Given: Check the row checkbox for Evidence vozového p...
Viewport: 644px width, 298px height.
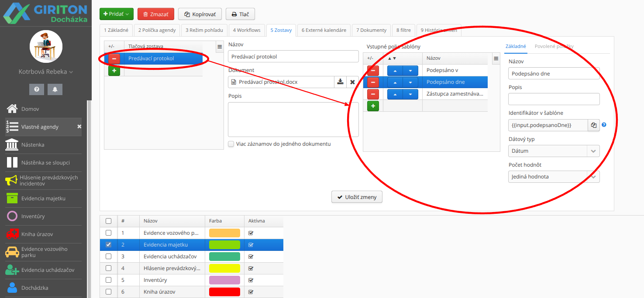Looking at the screenshot, I should click(x=108, y=233).
